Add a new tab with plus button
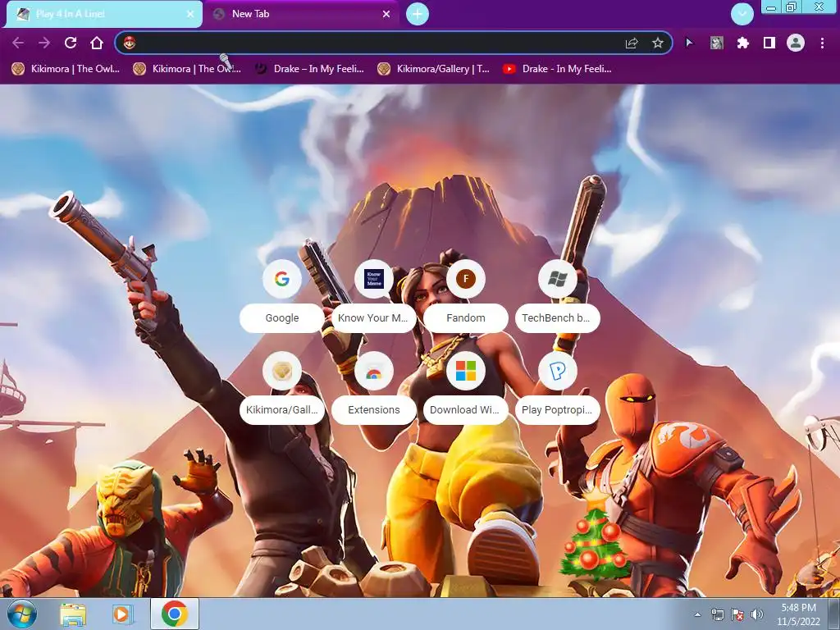 click(418, 14)
